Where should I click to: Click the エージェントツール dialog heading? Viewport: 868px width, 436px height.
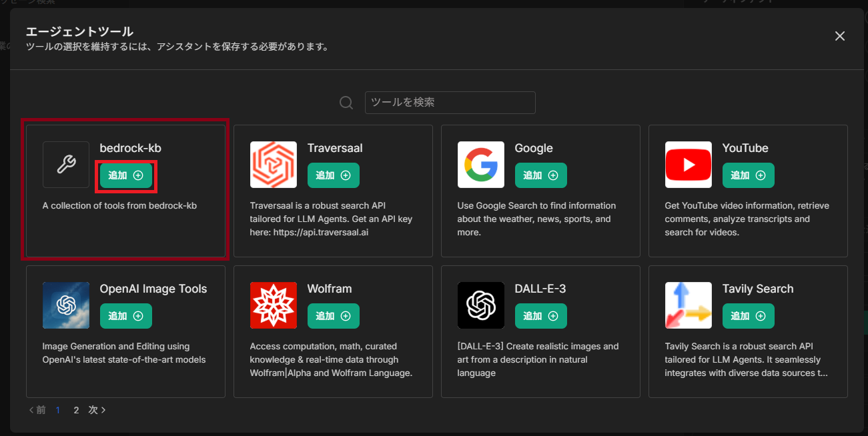click(x=79, y=31)
